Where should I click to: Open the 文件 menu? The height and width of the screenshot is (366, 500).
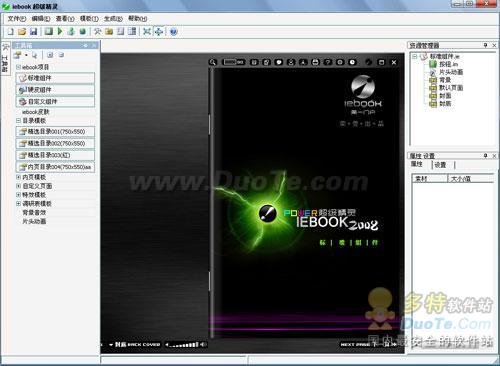pyautogui.click(x=17, y=19)
